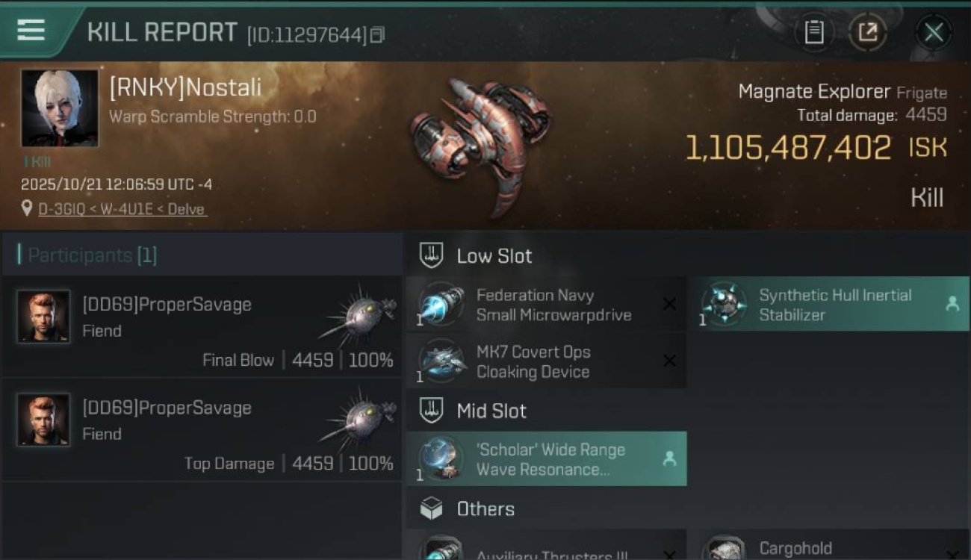Open the D-3GIO location link
The width and height of the screenshot is (971, 560).
pyautogui.click(x=122, y=209)
